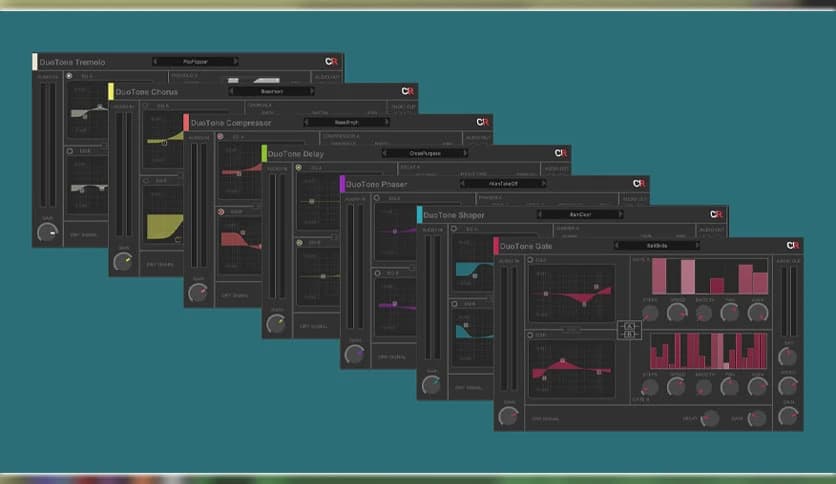
Task: Select previous preset arrow in DuoTone Compressor
Action: click(307, 122)
